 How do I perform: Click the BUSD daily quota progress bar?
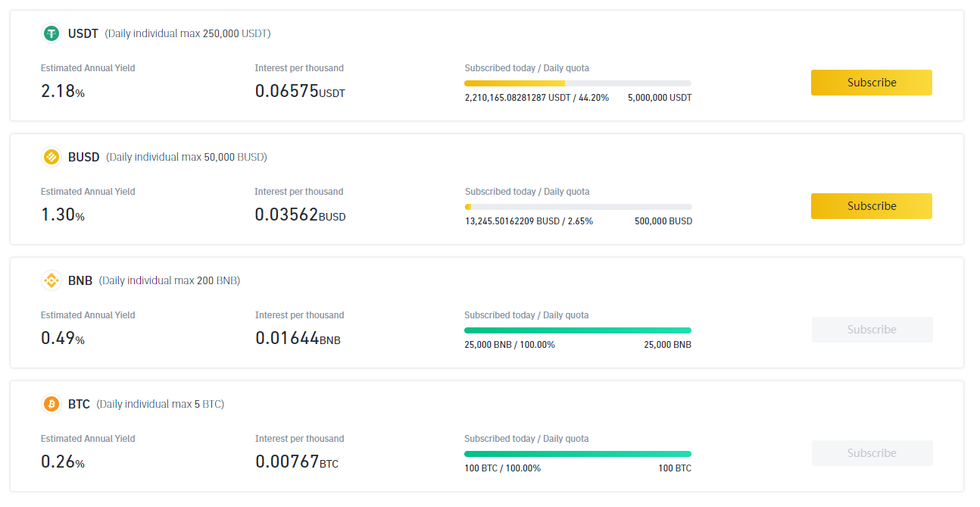[578, 207]
